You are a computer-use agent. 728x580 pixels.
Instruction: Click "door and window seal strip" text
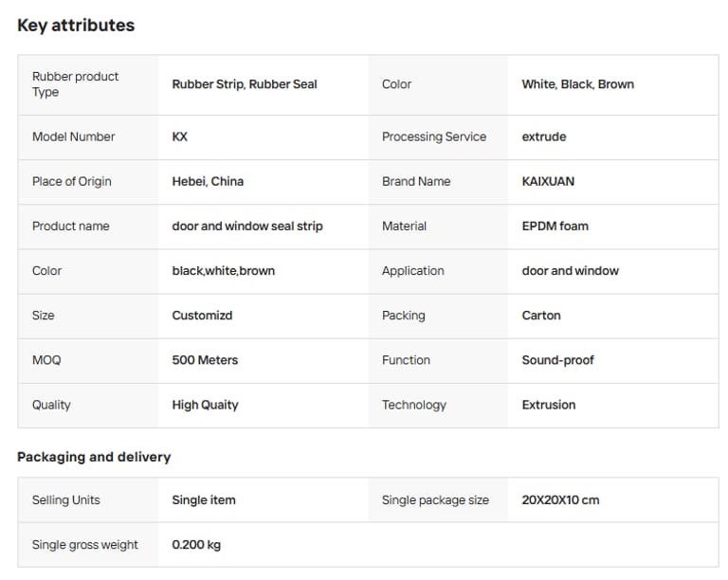coord(247,226)
